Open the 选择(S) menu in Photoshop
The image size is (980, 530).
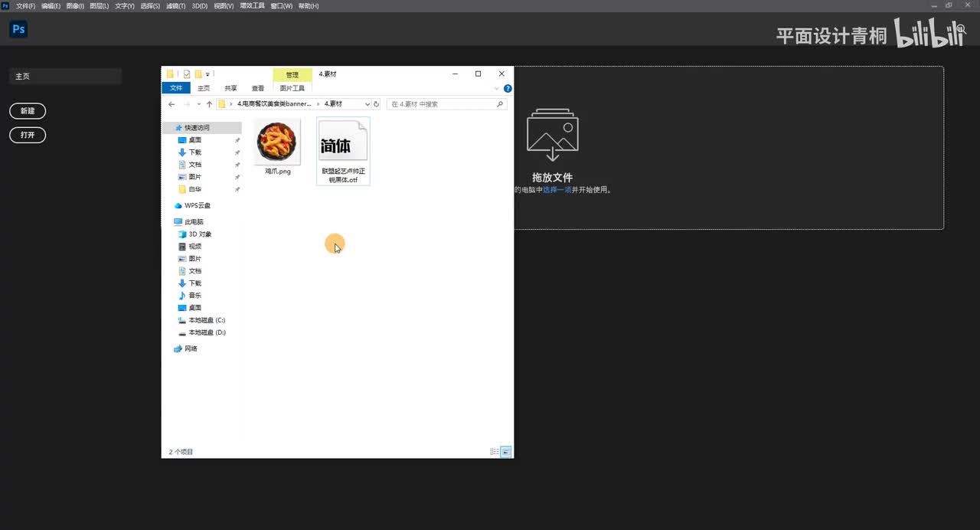click(x=150, y=5)
